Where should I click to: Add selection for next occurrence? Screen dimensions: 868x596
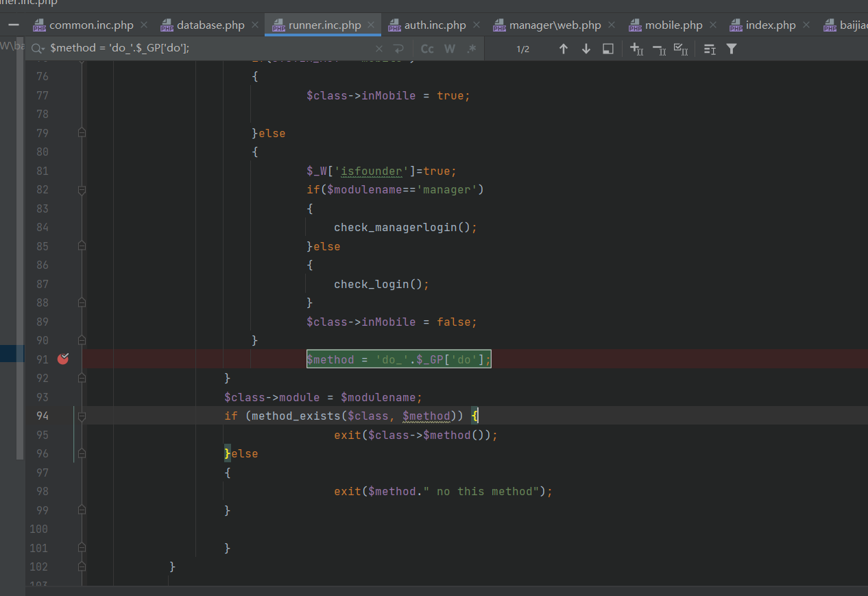click(636, 49)
